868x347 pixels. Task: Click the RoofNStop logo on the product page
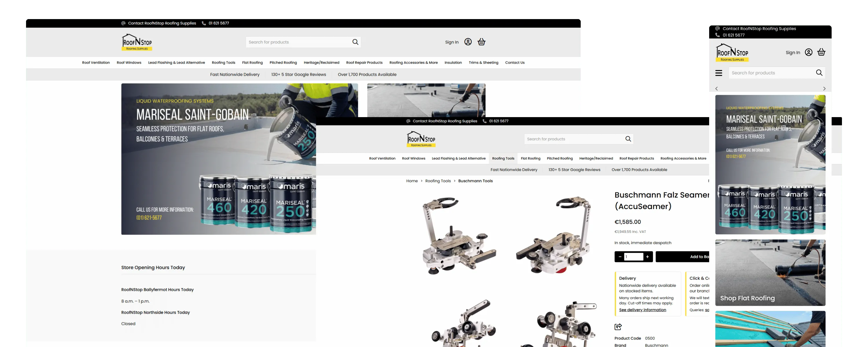click(x=421, y=139)
